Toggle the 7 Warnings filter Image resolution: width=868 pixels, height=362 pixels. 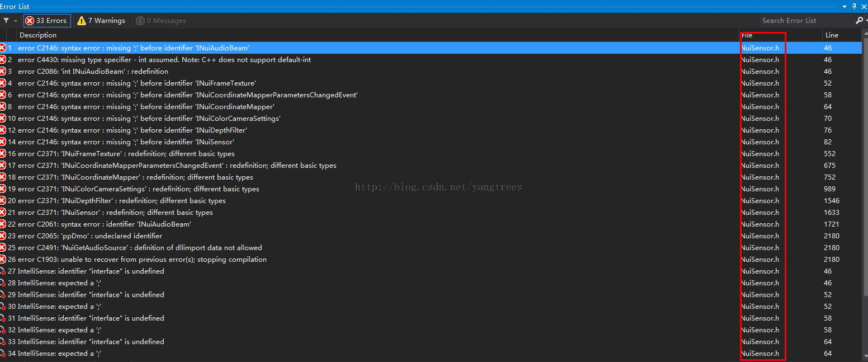pyautogui.click(x=101, y=21)
